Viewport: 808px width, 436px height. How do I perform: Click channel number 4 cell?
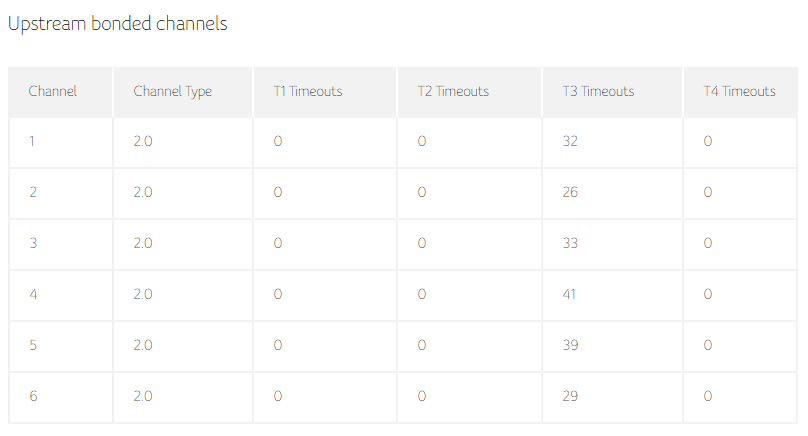coord(33,294)
